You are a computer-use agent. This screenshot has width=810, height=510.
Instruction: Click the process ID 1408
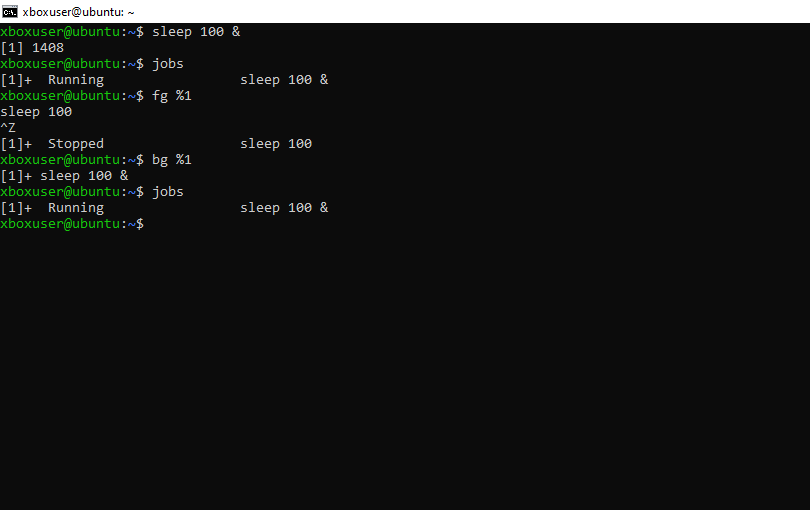48,48
